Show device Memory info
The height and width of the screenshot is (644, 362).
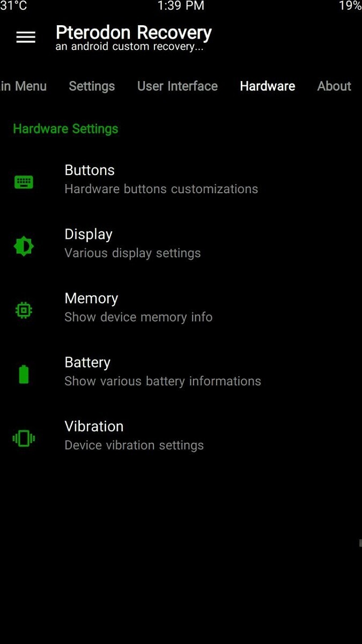181,307
